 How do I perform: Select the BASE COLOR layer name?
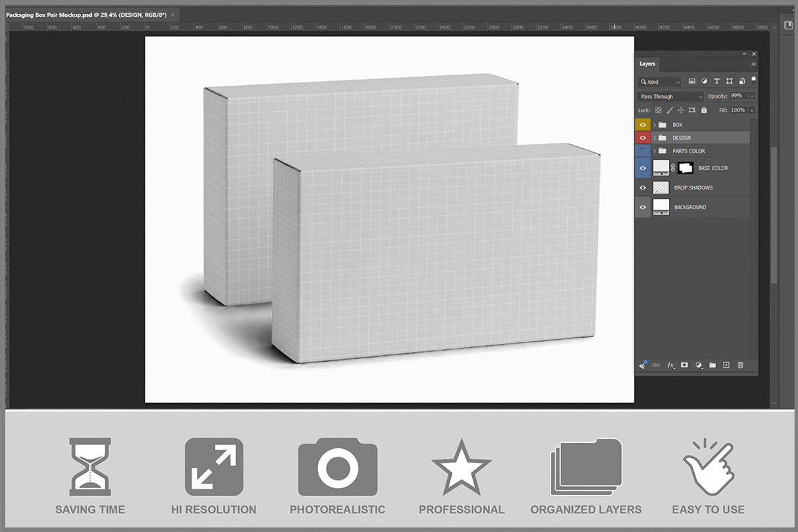[x=713, y=168]
